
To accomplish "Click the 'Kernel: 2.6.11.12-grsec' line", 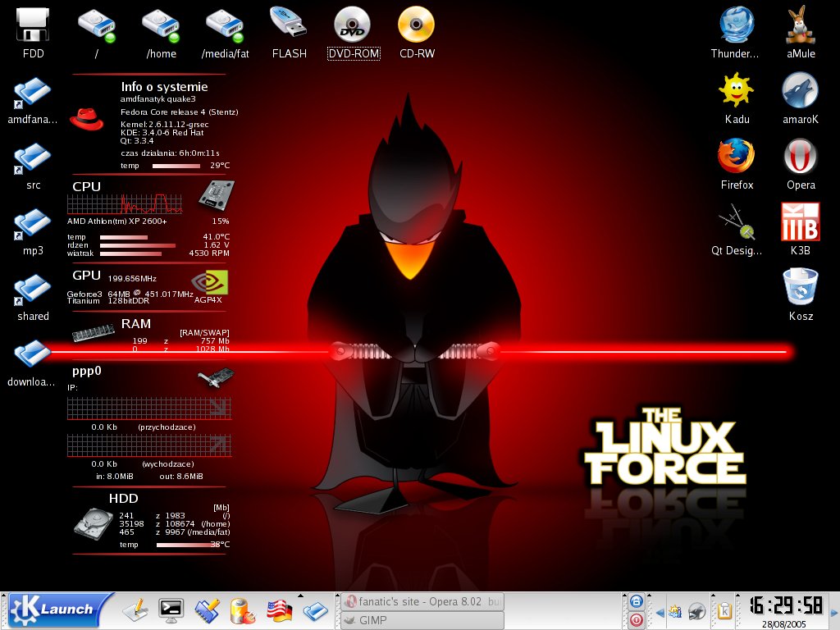I will coord(164,125).
